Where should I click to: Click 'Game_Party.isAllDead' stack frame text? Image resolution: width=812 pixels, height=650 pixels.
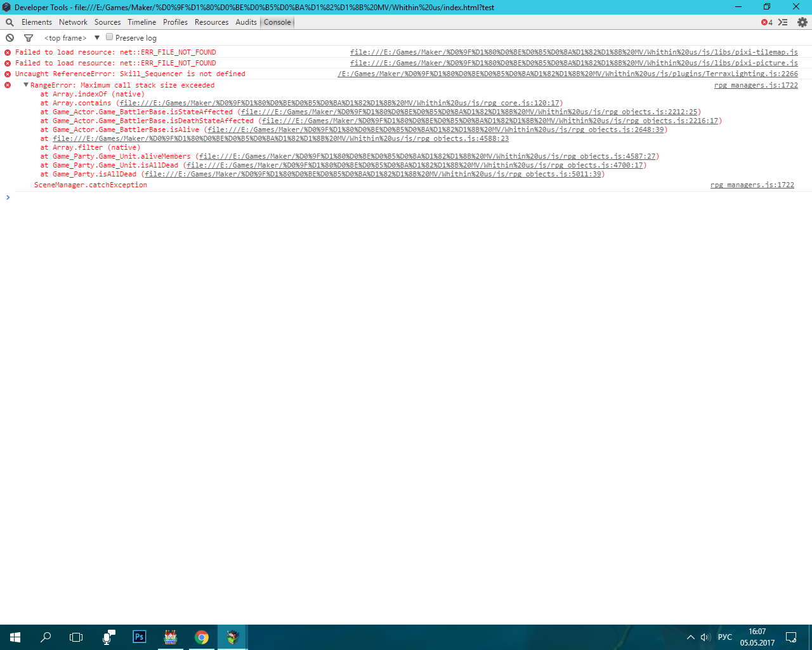[x=95, y=175]
